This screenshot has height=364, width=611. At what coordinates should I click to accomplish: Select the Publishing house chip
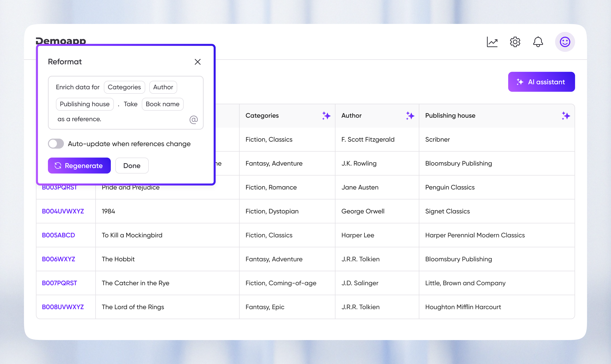[84, 104]
